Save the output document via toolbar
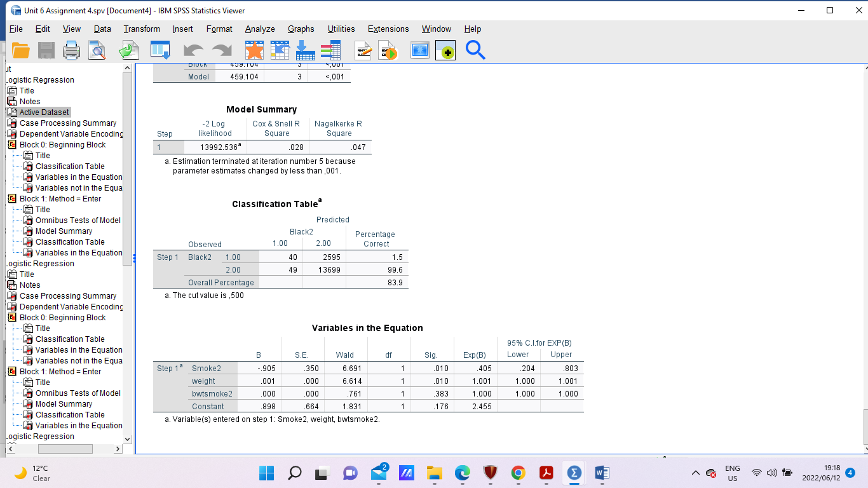The width and height of the screenshot is (868, 488). (46, 50)
